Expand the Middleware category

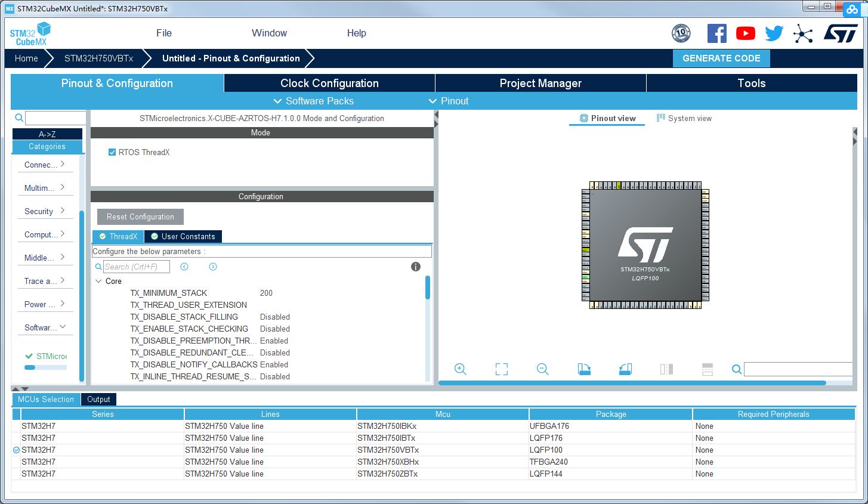pos(45,258)
